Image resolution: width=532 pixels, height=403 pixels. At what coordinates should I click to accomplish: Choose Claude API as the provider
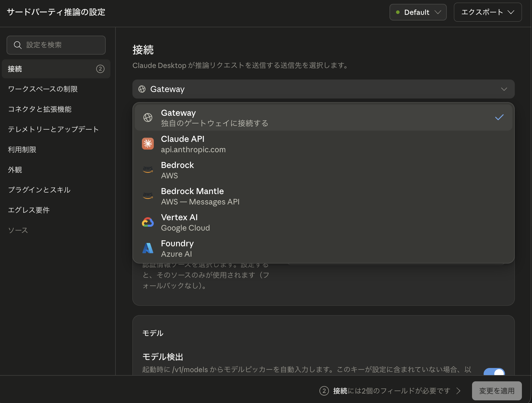pyautogui.click(x=323, y=144)
